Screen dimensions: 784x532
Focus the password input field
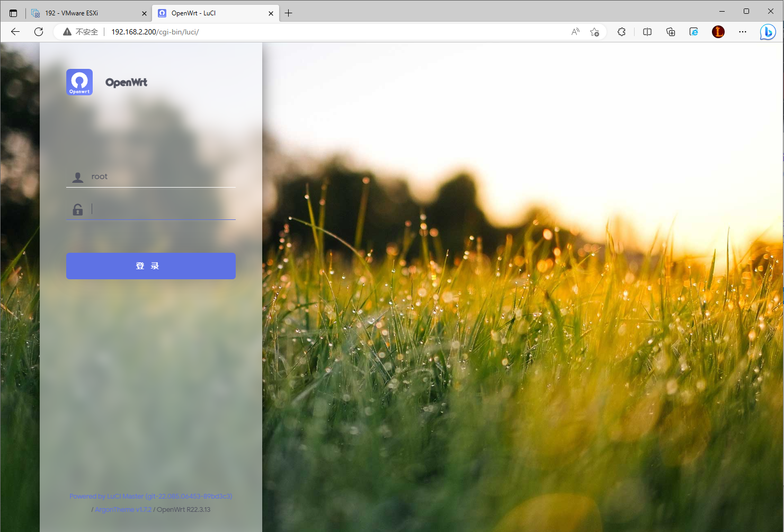click(x=151, y=209)
